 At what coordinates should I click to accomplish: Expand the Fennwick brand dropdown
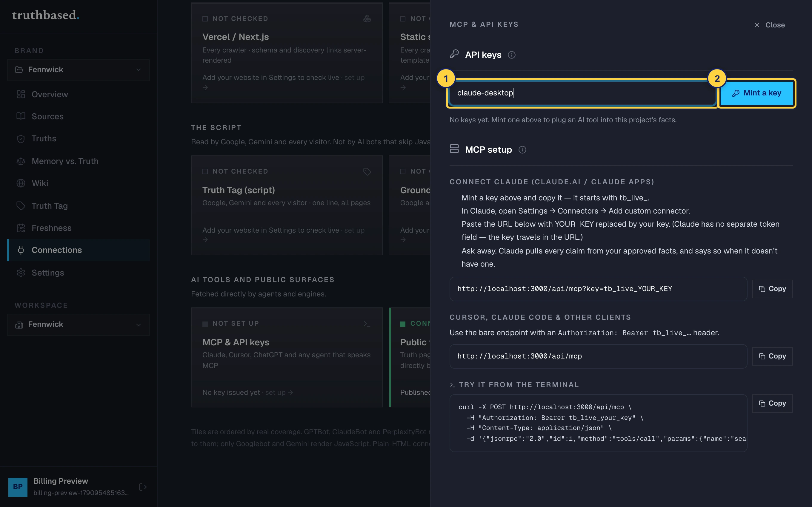[x=79, y=70]
